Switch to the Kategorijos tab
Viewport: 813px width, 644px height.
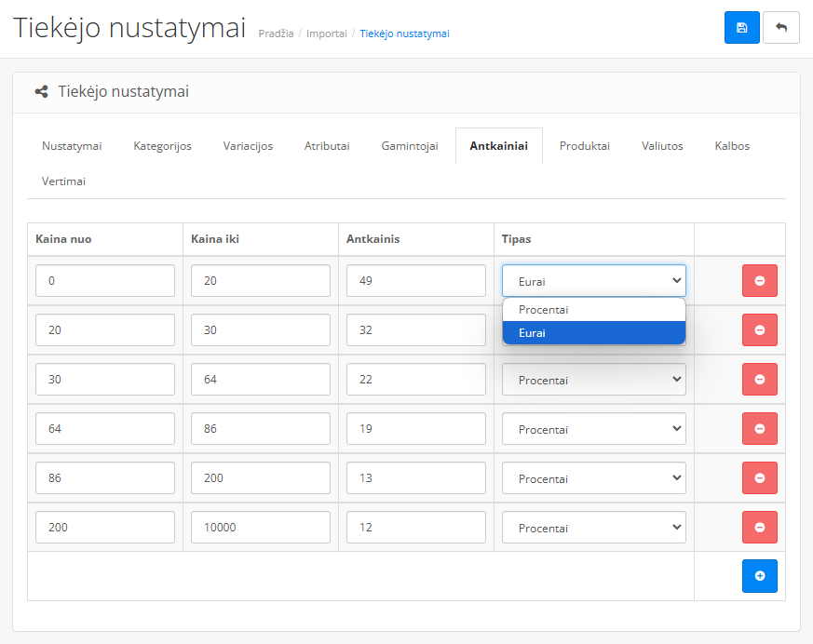click(x=162, y=146)
